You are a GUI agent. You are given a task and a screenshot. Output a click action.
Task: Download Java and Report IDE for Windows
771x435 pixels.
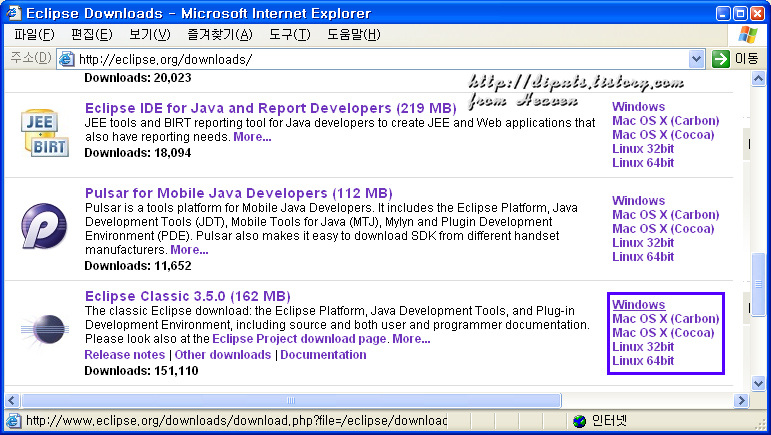(x=638, y=107)
